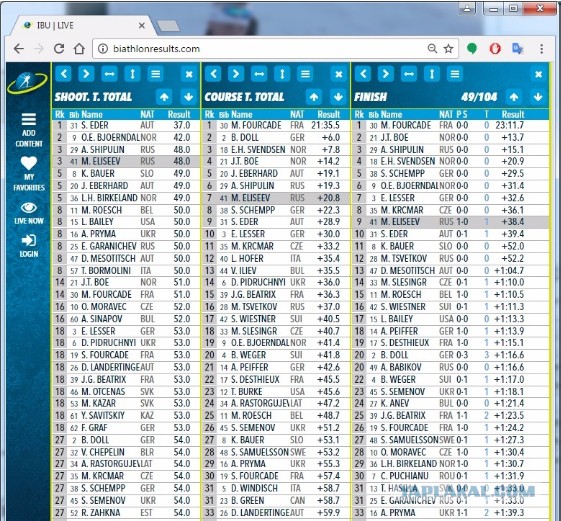
Task: Page down in Finish panel
Action: pyautogui.click(x=538, y=97)
